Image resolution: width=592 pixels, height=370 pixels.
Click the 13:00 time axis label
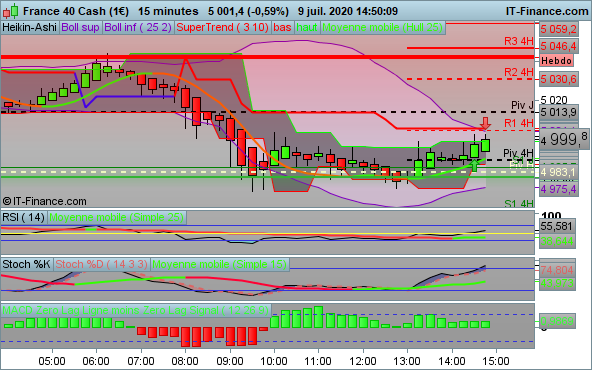(x=407, y=361)
